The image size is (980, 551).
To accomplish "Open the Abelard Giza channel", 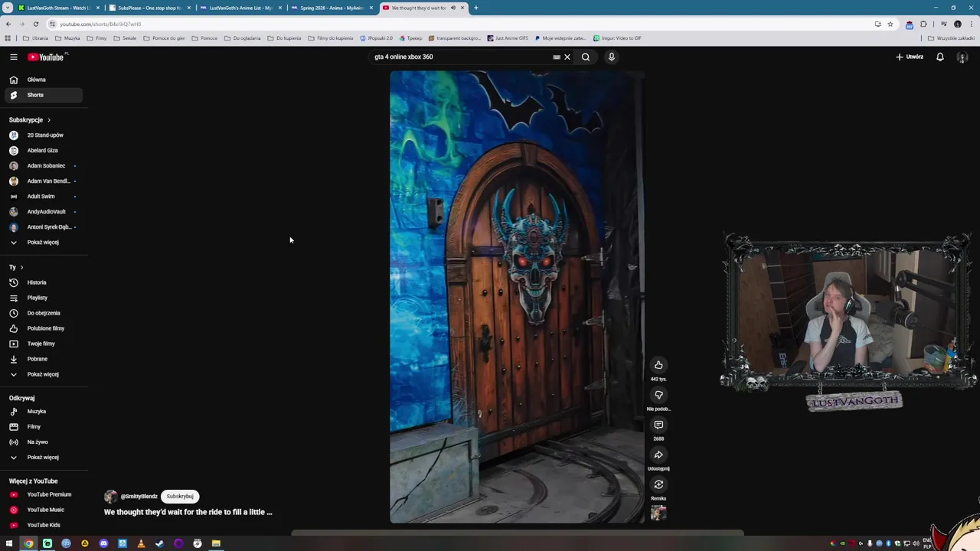I will 42,151.
